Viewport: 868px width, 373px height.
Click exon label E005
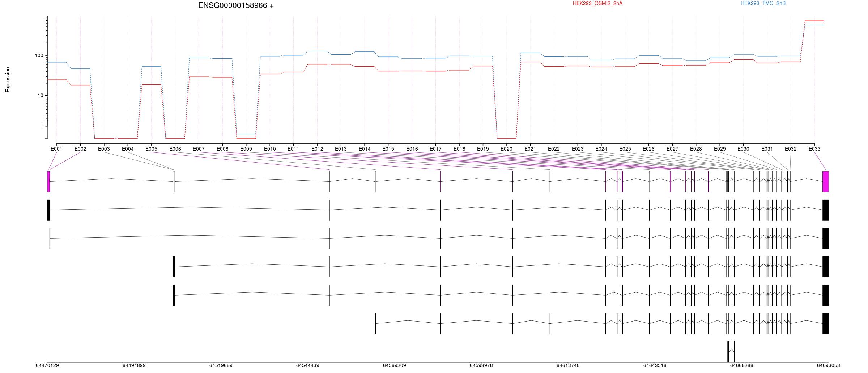coord(151,149)
